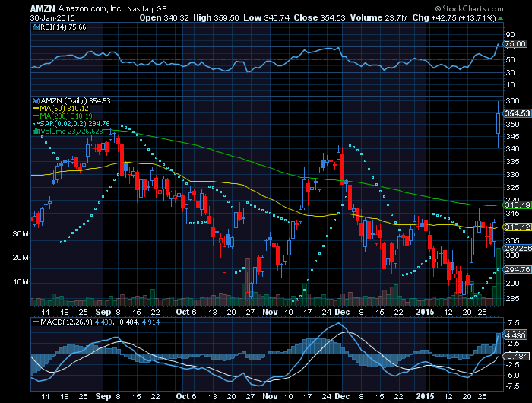Viewport: 532px width, 403px height.
Task: Click the AMZN (Daily) candlestick legend icon
Action: coord(36,101)
